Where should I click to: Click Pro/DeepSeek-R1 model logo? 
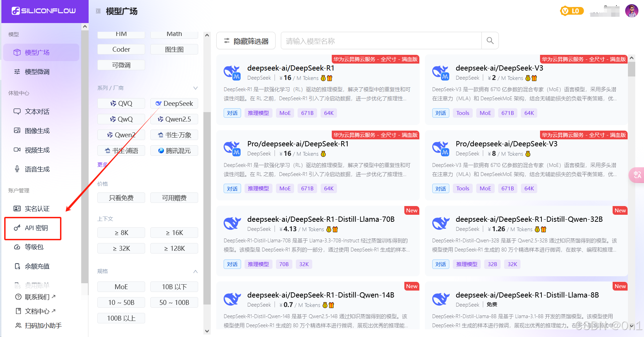click(232, 148)
